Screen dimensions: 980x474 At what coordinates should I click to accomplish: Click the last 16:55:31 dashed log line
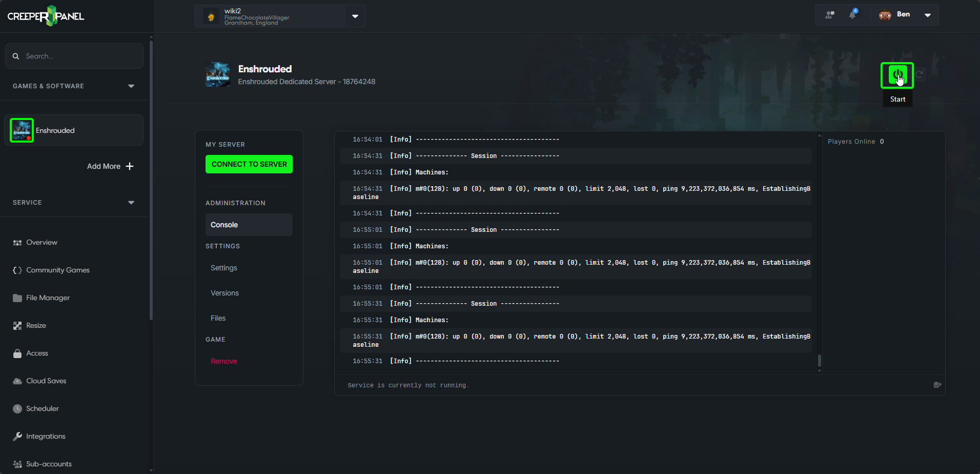(576, 361)
